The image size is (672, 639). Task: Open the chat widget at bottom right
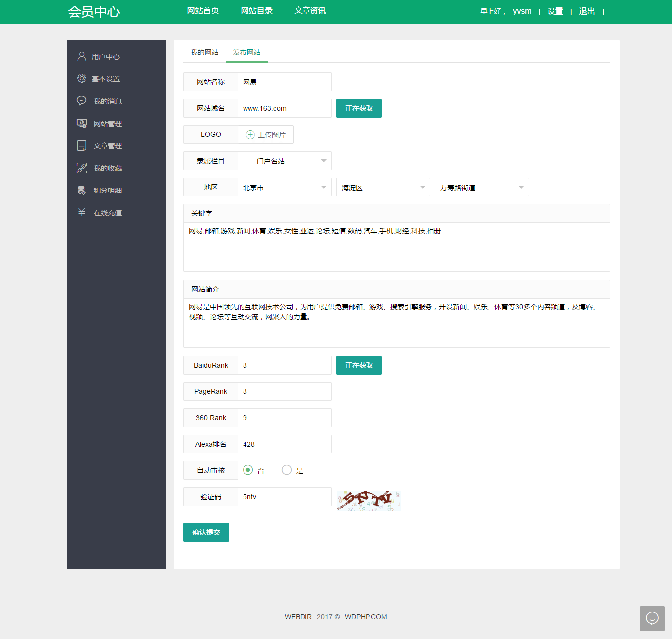click(652, 618)
